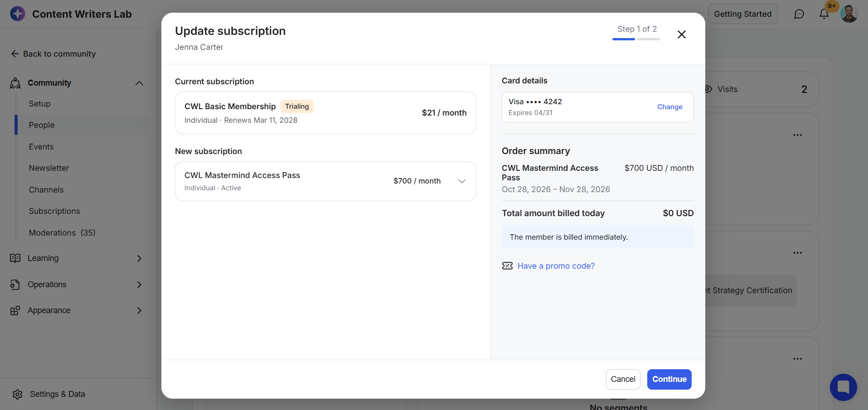Open the bottom three-dot card menu

(x=797, y=359)
